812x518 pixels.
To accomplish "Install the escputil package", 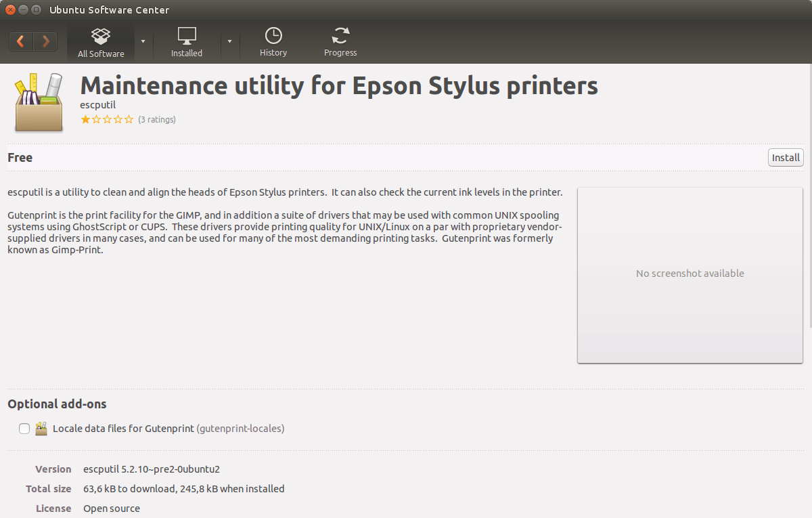I will (786, 158).
